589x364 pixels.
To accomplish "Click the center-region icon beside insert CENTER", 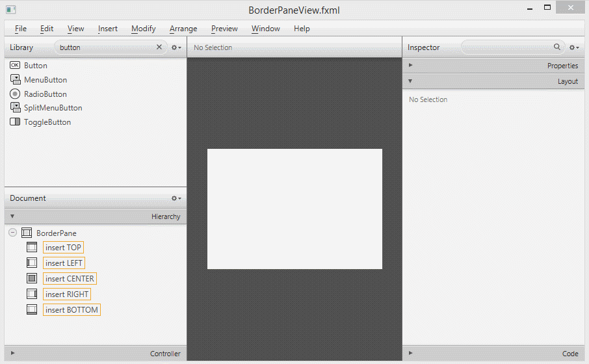I will coord(32,278).
